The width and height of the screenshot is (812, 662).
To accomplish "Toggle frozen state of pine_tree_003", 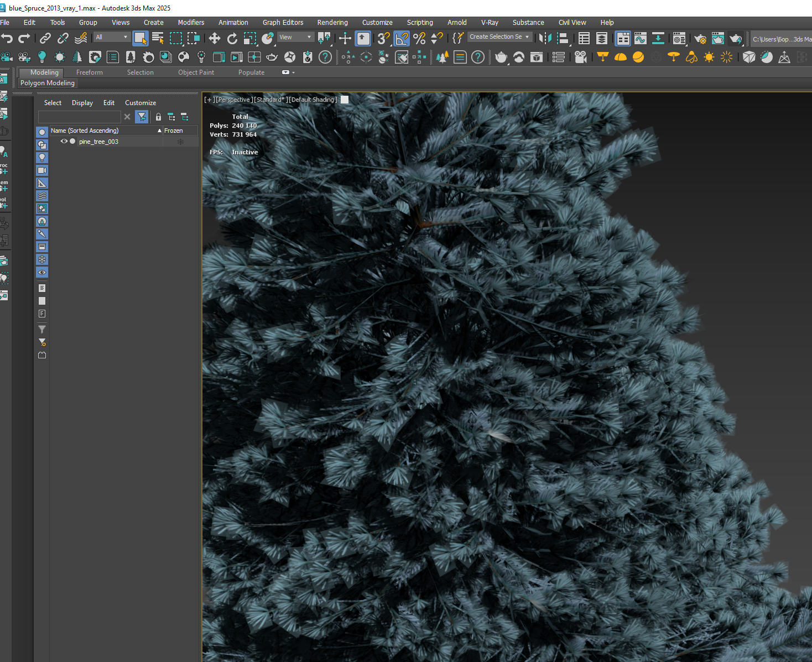I will click(x=180, y=142).
